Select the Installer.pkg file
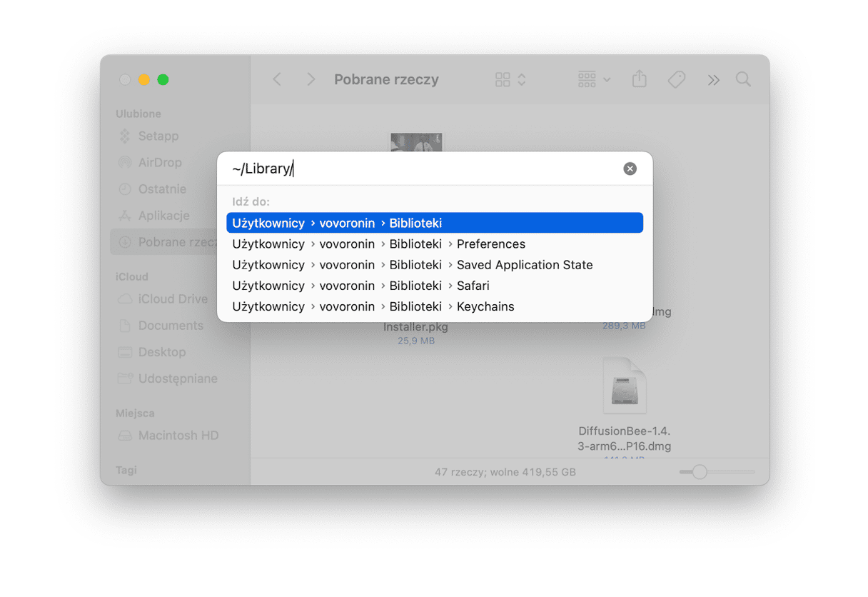The width and height of the screenshot is (868, 597). point(416,327)
